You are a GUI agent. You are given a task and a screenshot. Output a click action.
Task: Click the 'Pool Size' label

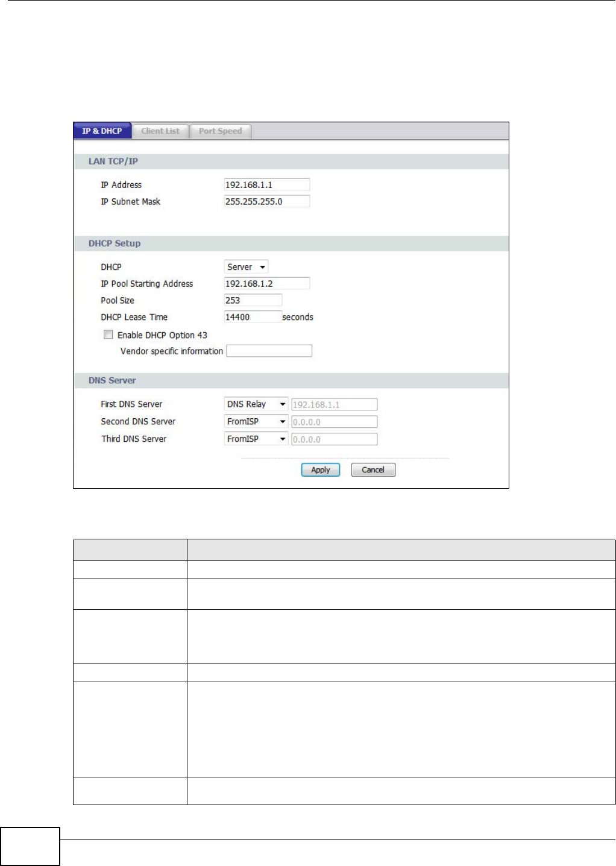(118, 300)
